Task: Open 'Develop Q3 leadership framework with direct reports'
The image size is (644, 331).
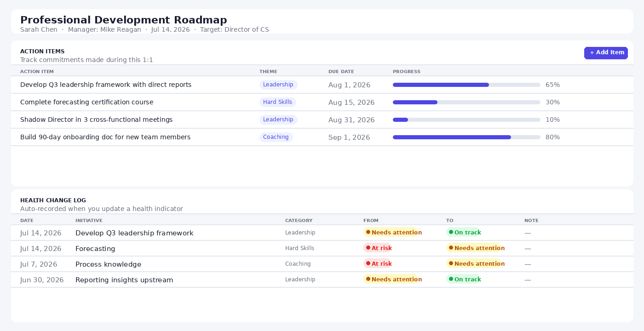Action: coord(106,85)
